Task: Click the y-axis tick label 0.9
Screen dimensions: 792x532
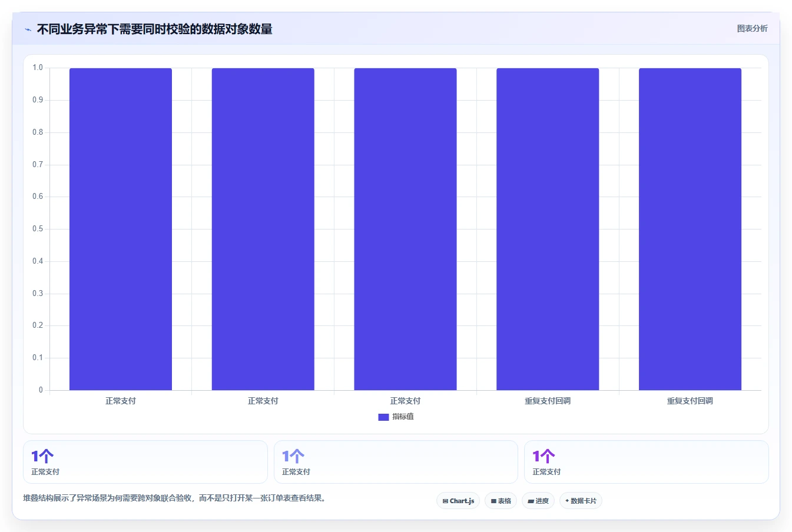Action: [x=38, y=100]
